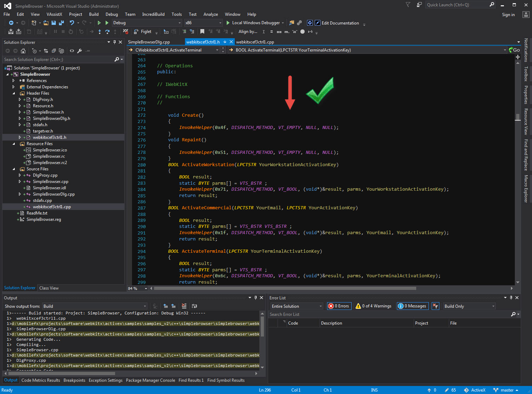Go home in Solution Explorer toolbar
This screenshot has height=394, width=532.
[23, 51]
